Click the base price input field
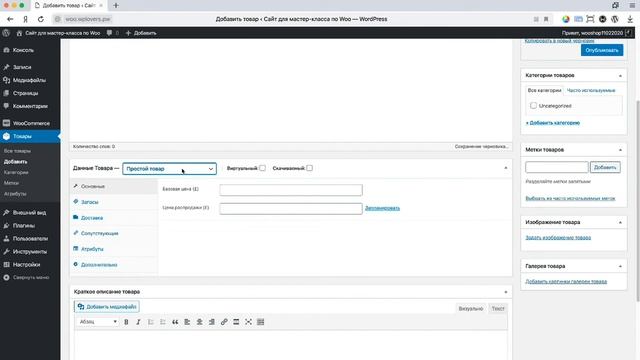The width and height of the screenshot is (640, 360). tap(291, 190)
